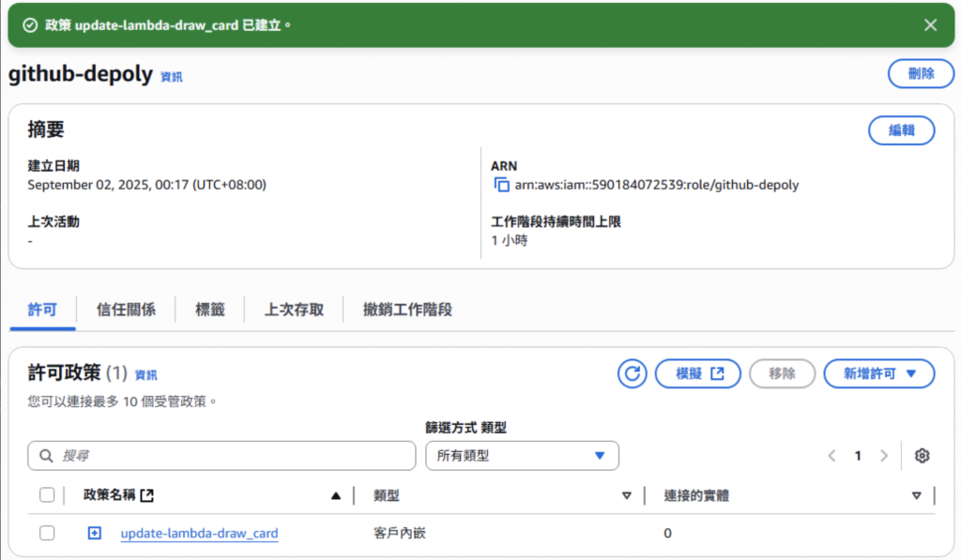This screenshot has width=961, height=560.
Task: Open the update-lambda-draw_card policy link
Action: click(x=199, y=533)
